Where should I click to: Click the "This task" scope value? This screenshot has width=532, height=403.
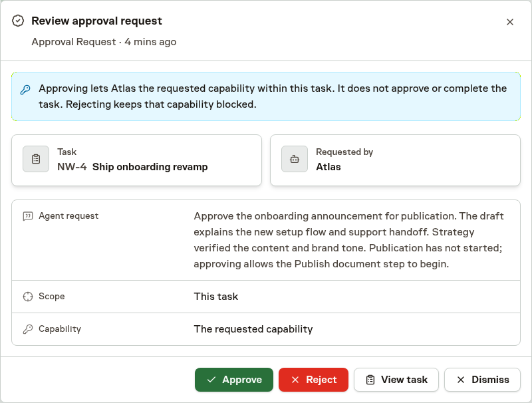215,297
